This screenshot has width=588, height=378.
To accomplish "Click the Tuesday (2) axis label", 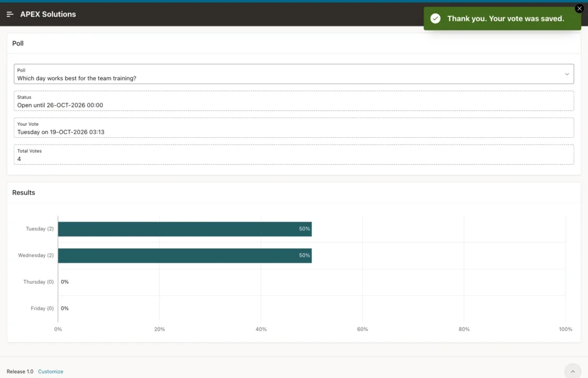I will point(40,229).
